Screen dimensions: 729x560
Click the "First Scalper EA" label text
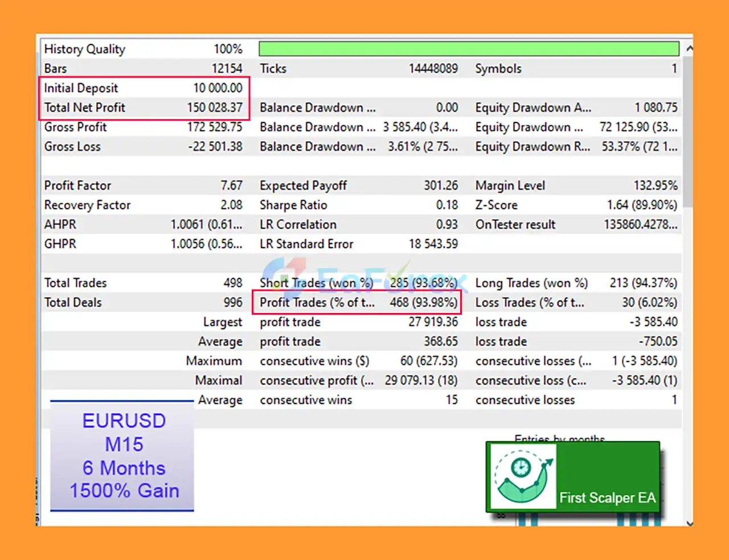607,498
